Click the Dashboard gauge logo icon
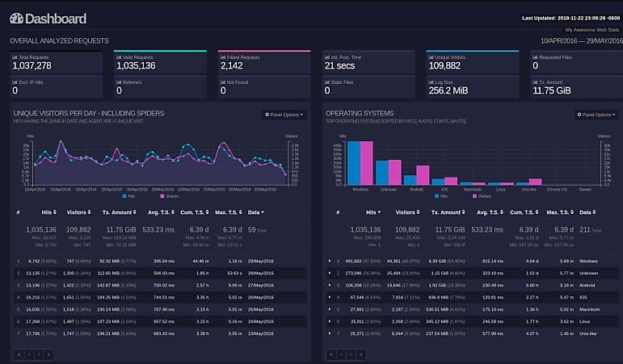The image size is (623, 364). (16, 19)
